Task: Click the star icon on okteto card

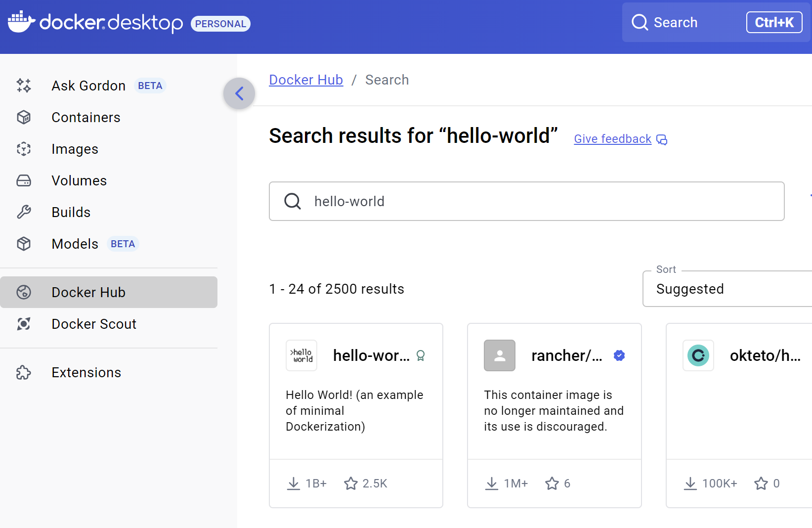Action: [x=761, y=484]
